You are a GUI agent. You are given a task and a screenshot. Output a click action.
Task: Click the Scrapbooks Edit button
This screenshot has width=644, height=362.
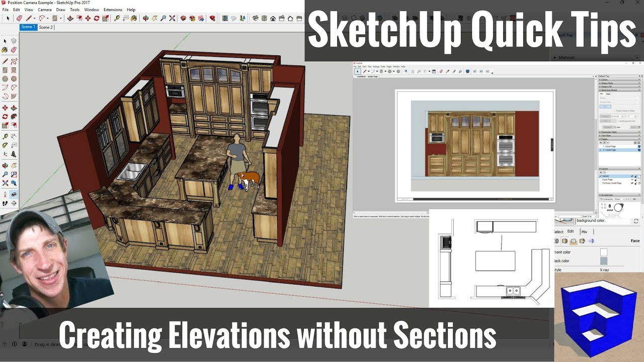(x=634, y=199)
